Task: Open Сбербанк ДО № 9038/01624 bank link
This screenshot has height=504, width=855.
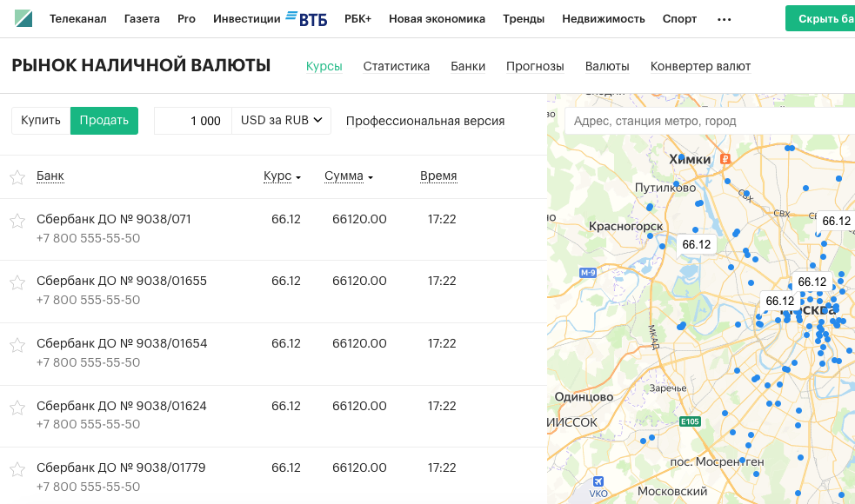Action: click(122, 406)
